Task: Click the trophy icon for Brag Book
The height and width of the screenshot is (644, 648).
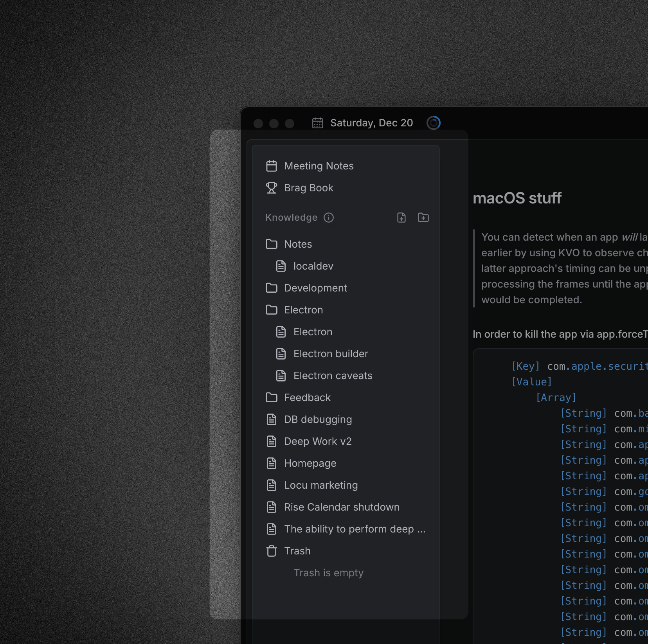Action: (x=272, y=188)
